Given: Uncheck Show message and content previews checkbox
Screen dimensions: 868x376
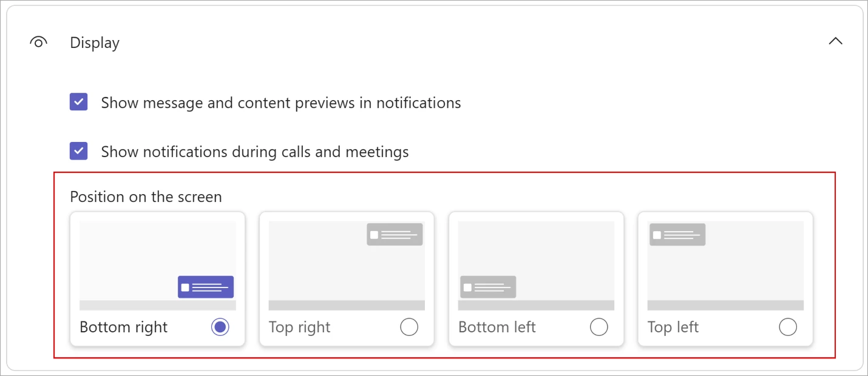Looking at the screenshot, I should [x=79, y=102].
